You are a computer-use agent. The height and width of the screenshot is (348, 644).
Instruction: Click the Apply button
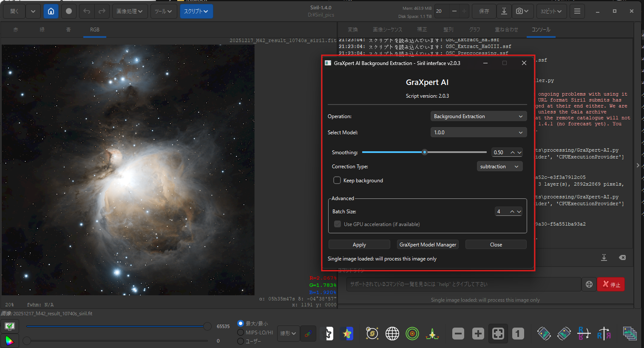click(359, 245)
